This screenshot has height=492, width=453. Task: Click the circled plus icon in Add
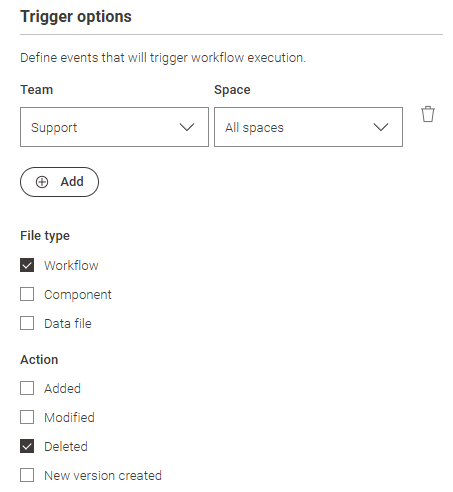[x=42, y=182]
